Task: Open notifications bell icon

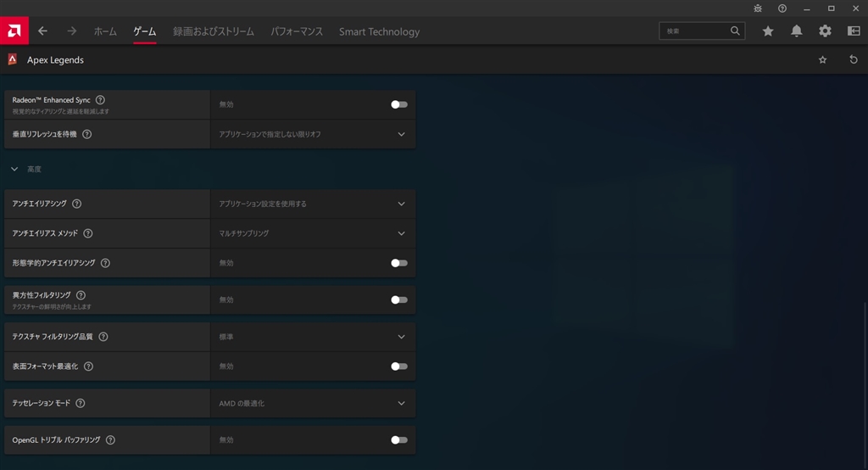Action: pyautogui.click(x=797, y=31)
